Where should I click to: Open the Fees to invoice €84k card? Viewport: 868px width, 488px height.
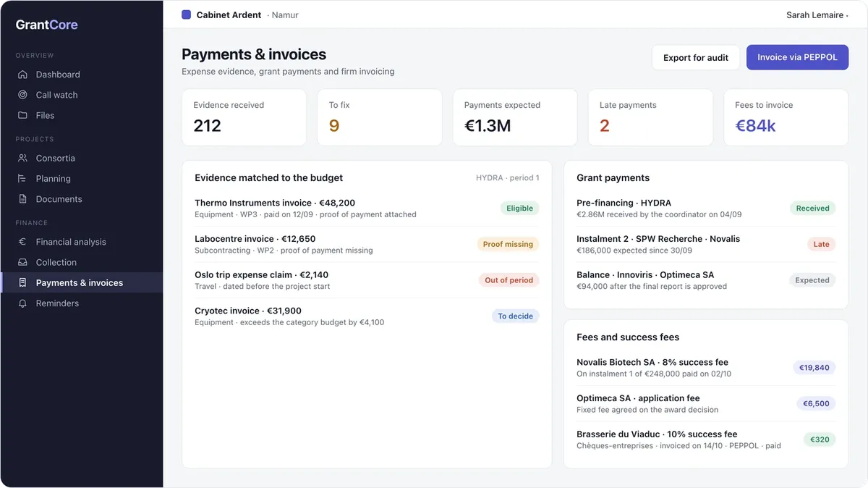[786, 117]
